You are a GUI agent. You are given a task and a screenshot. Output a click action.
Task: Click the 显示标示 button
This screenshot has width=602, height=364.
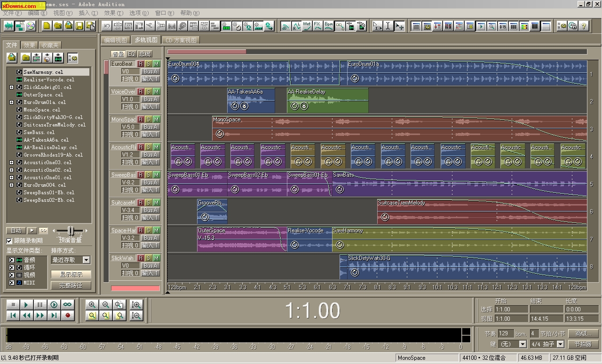[71, 274]
